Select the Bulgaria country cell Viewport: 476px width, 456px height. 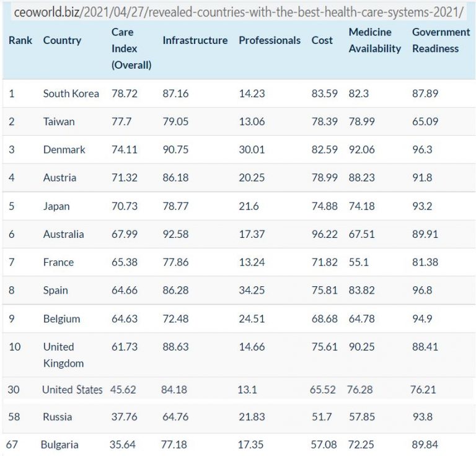click(59, 444)
